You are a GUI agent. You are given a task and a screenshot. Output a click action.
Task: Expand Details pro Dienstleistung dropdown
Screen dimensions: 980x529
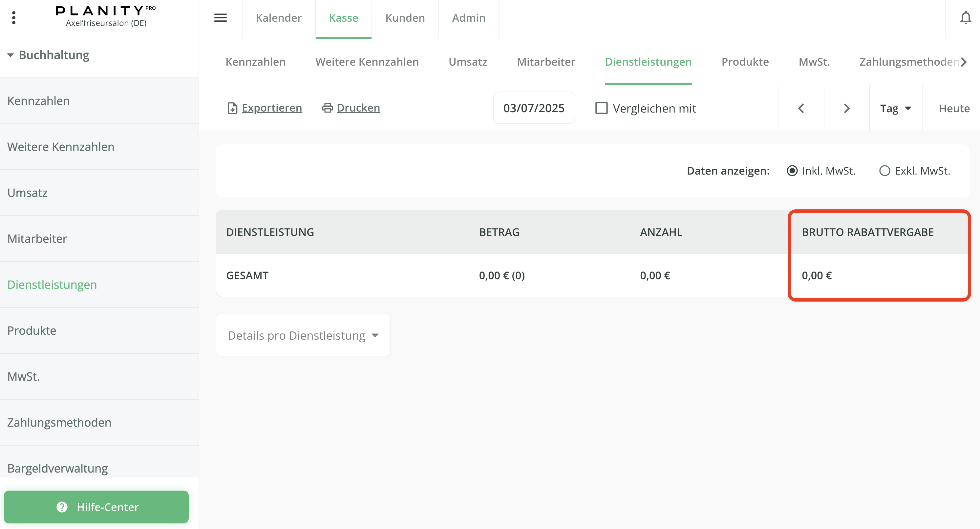pos(303,335)
